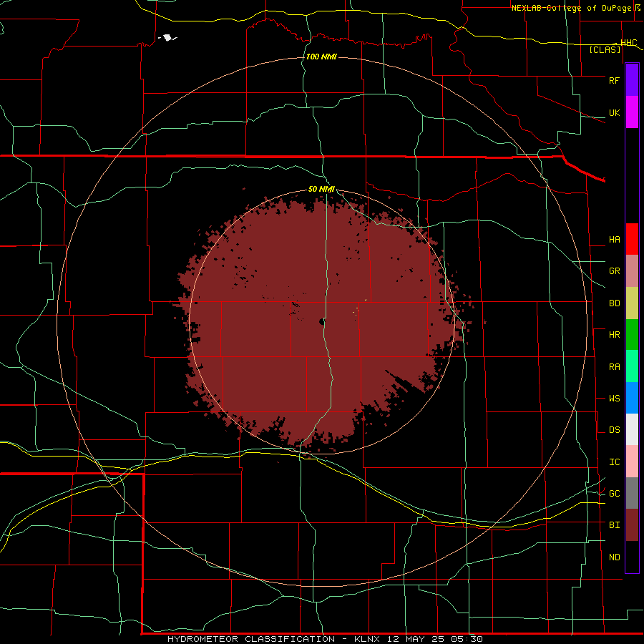This screenshot has height=644, width=644.
Task: Click the BI legend label
Action: click(x=614, y=525)
